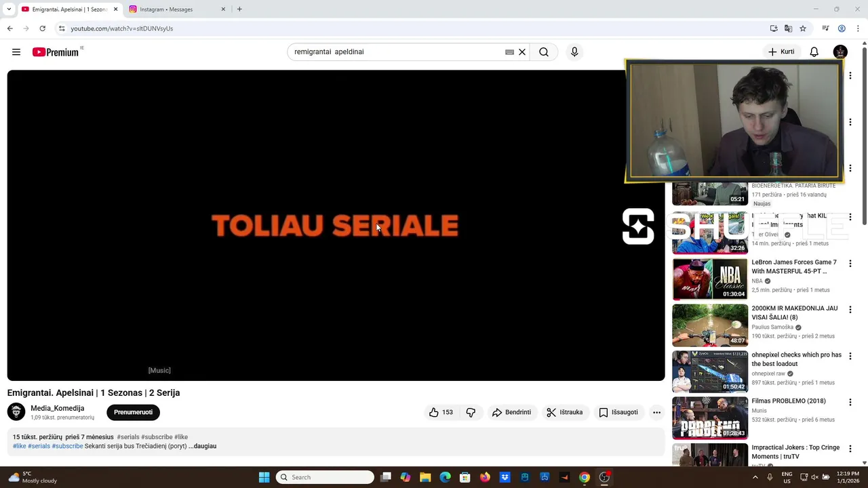View site information icon left of URL
The width and height of the screenshot is (868, 488).
click(62, 28)
